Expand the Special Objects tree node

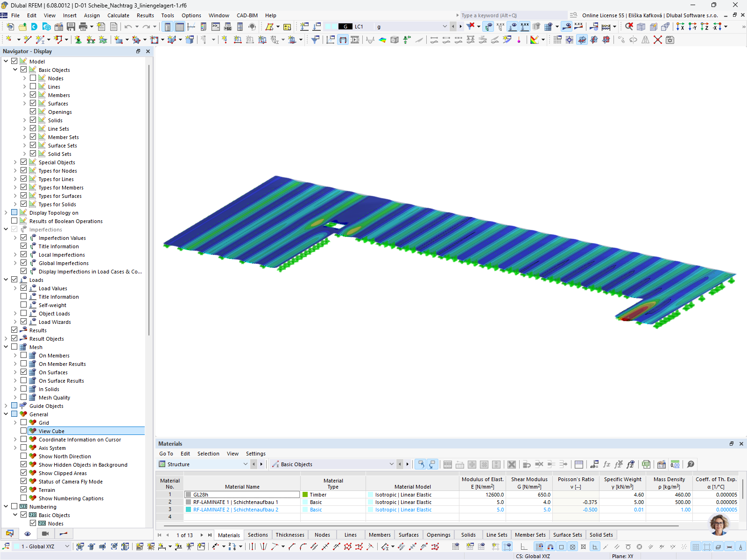click(15, 162)
